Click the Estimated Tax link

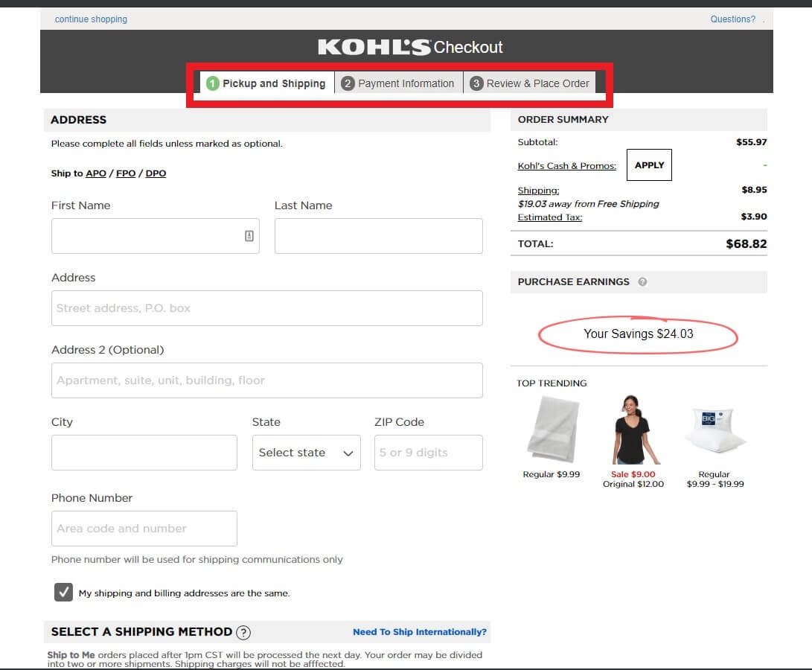coord(549,217)
